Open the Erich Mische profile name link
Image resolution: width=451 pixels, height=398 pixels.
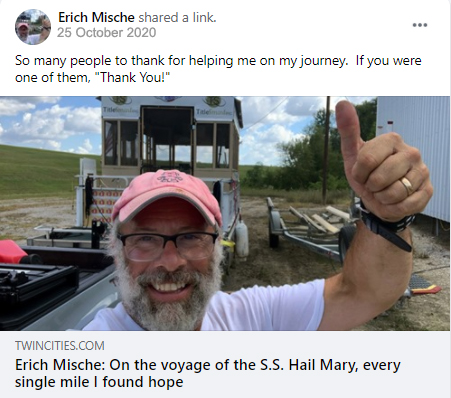coord(96,17)
